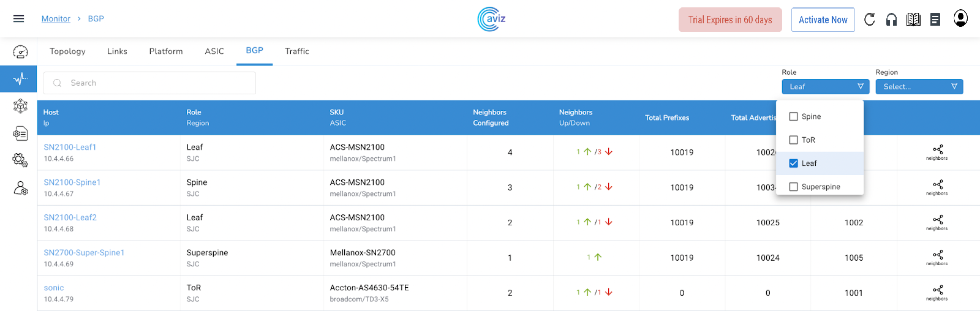
Task: Click the Search input field
Action: [x=150, y=83]
